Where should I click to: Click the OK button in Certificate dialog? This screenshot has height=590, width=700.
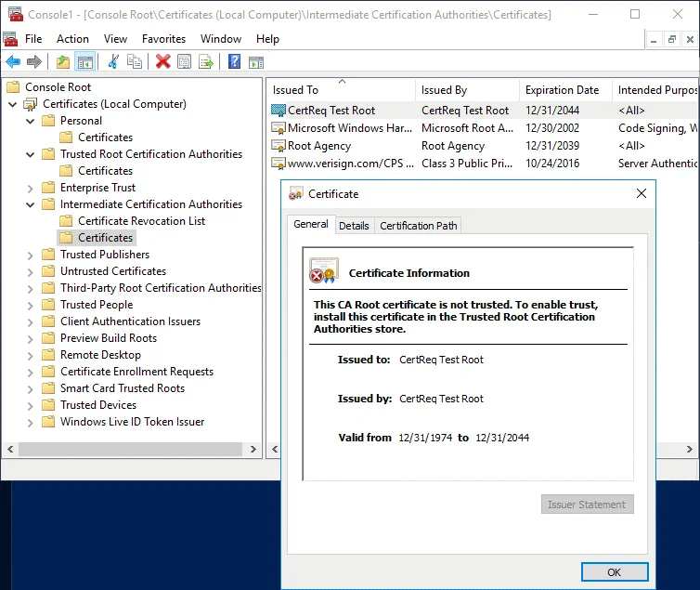[x=614, y=572]
